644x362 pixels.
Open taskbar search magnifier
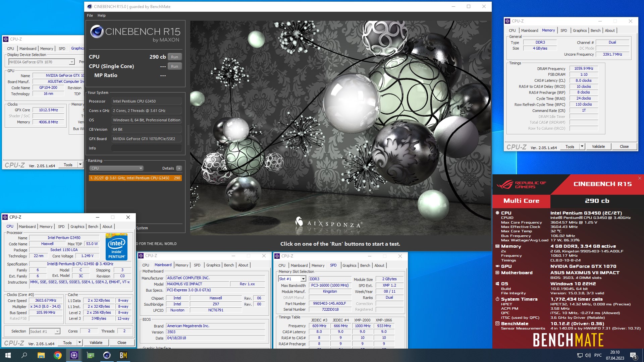[24, 355]
